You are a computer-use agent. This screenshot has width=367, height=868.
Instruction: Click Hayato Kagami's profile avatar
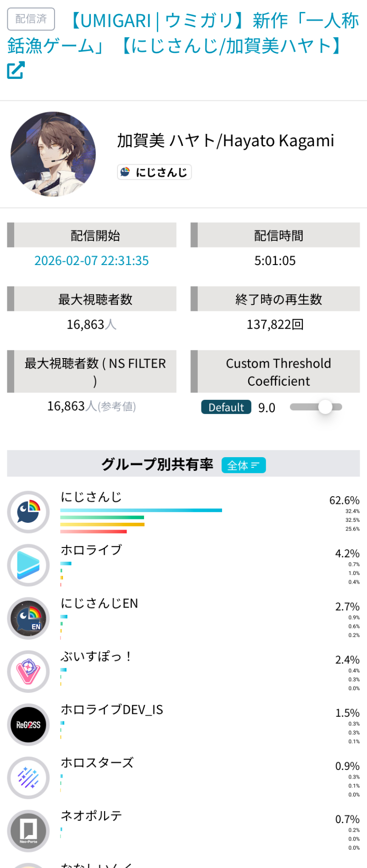pos(53,154)
